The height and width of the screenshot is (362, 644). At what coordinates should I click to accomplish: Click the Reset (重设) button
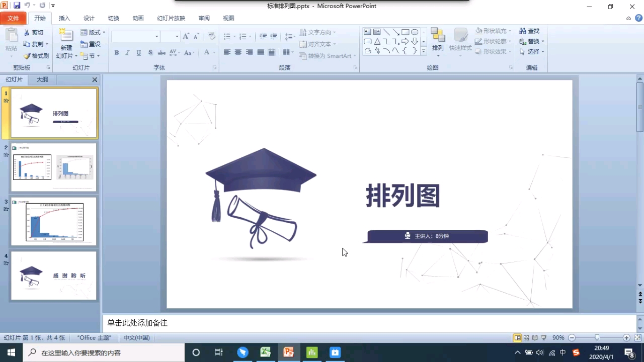pyautogui.click(x=91, y=44)
